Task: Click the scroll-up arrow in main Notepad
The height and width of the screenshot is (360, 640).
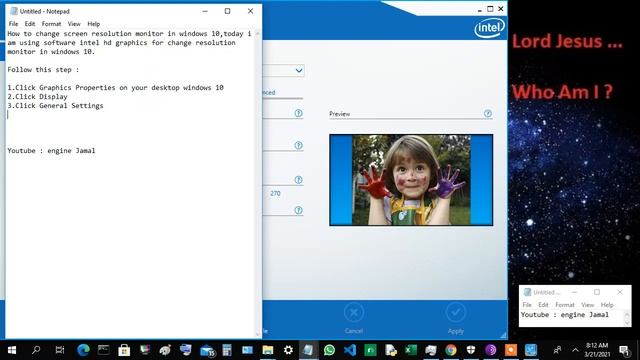Action: (258, 33)
